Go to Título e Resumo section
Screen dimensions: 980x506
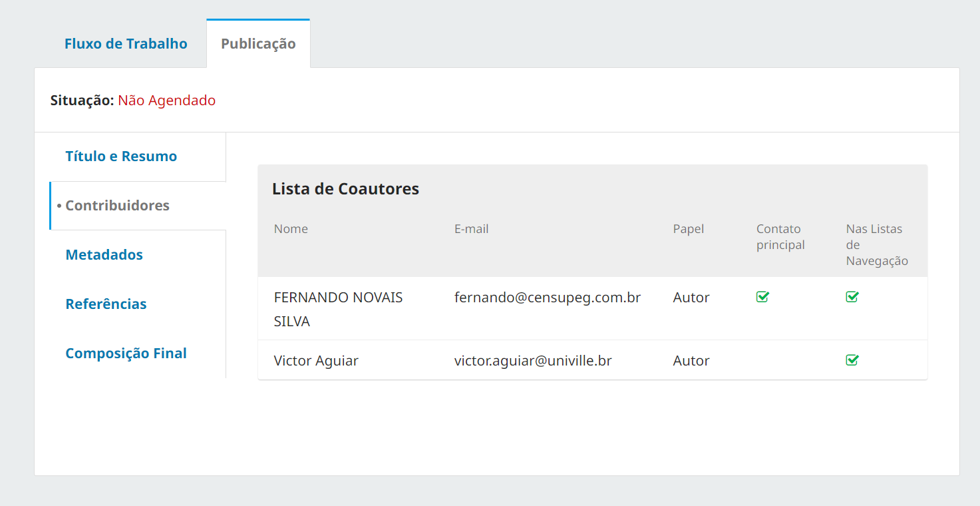click(x=121, y=156)
